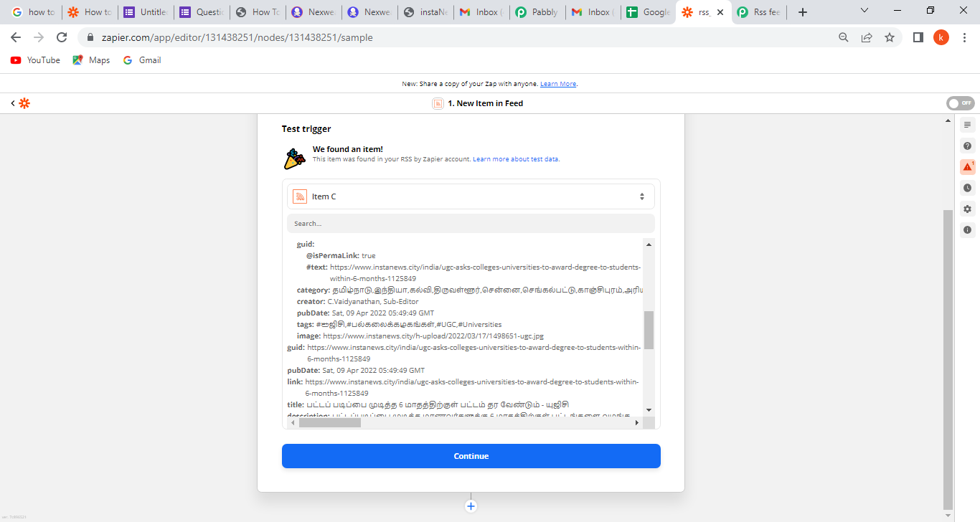Open the YouTube bookmark

(35, 60)
